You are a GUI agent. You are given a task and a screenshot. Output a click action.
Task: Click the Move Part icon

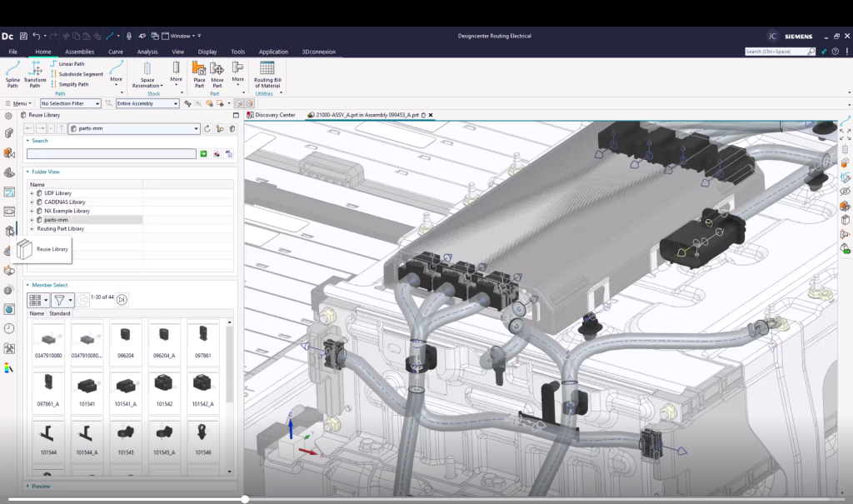tap(217, 74)
